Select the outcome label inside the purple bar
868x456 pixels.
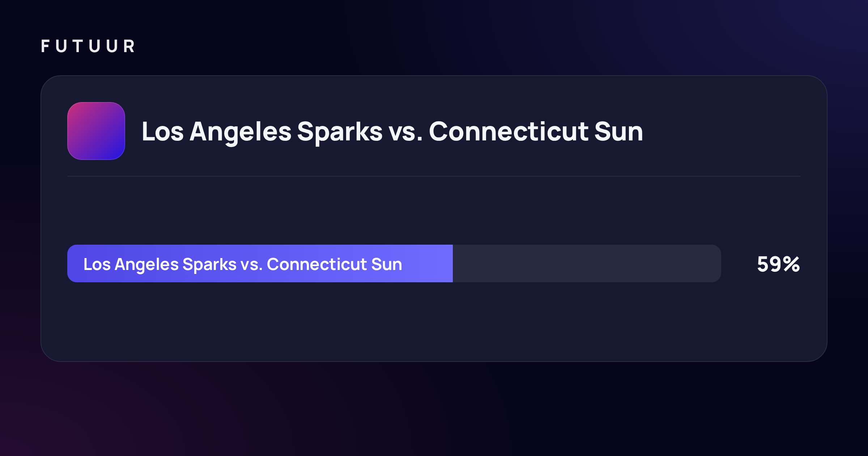pos(243,265)
